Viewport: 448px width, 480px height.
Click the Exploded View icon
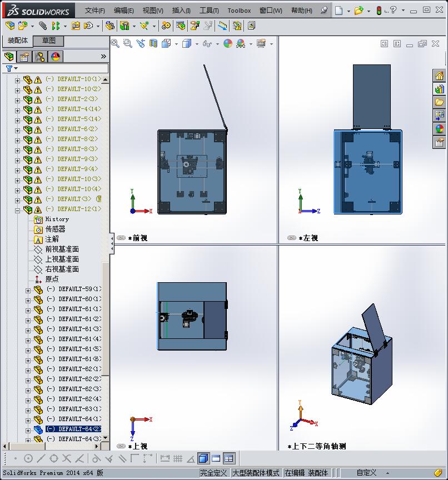click(x=195, y=26)
